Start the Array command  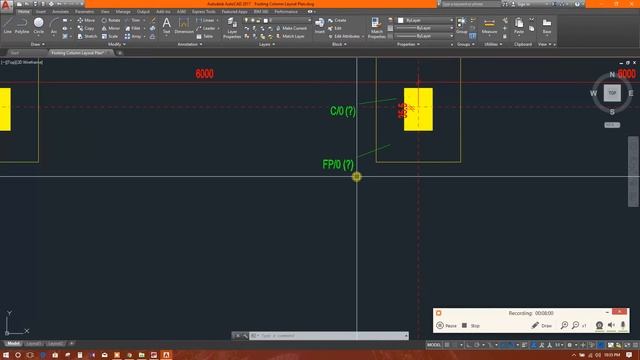click(133, 36)
